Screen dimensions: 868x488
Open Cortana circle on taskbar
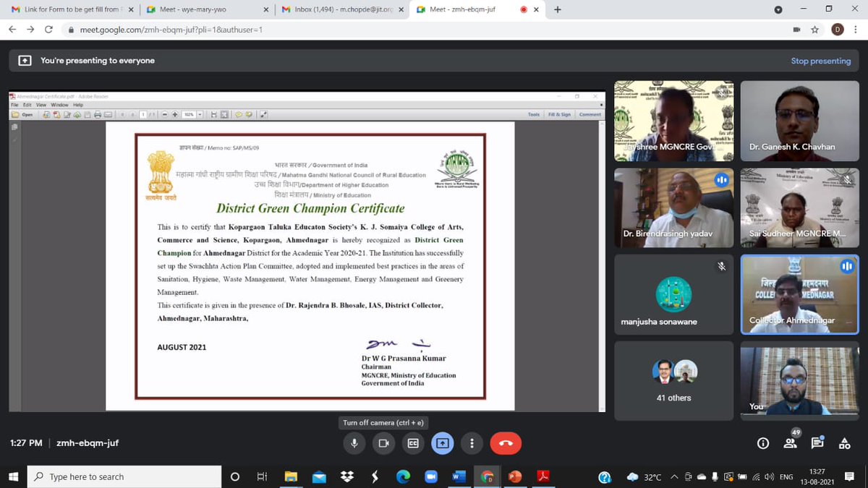tap(234, 476)
